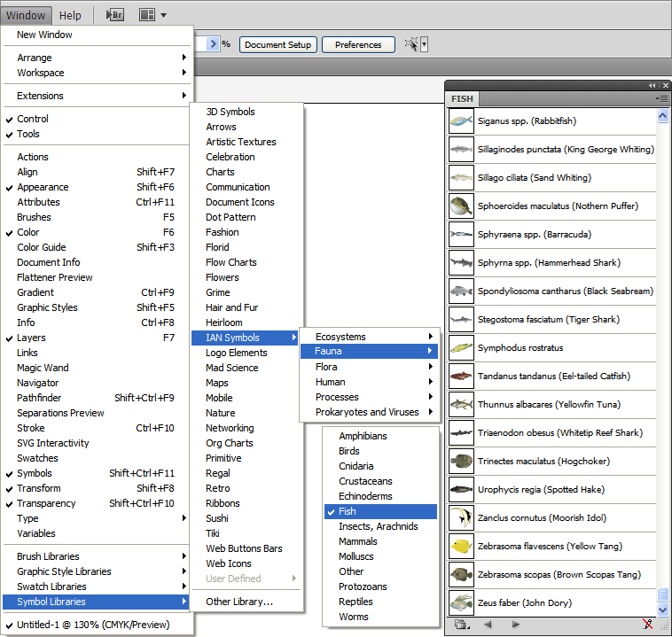Image resolution: width=672 pixels, height=637 pixels.
Task: Uncheck the Transparency panel menu item
Action: point(46,503)
